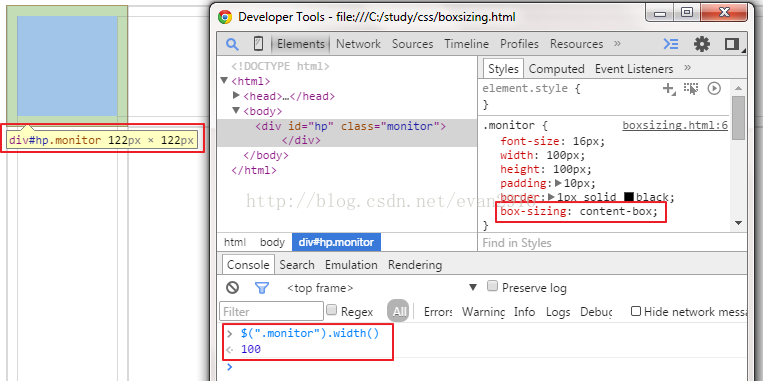Filter console by Info
The width and height of the screenshot is (763, 381).
pyautogui.click(x=525, y=311)
